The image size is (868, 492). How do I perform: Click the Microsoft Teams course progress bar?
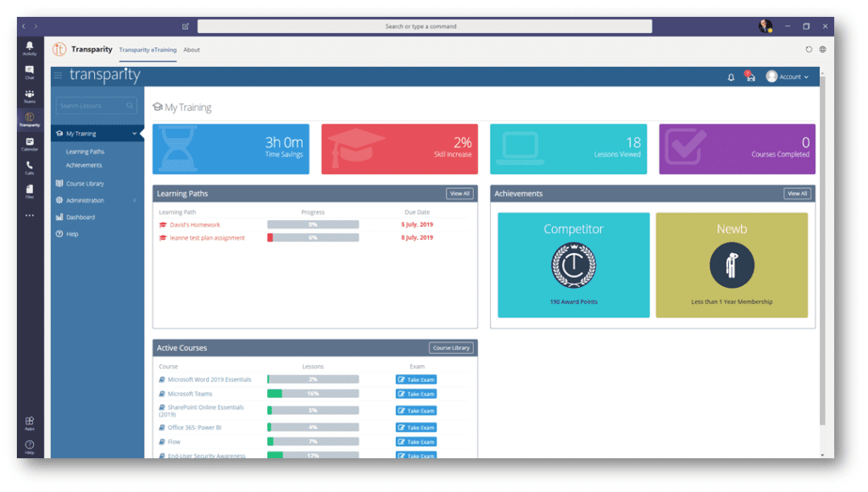click(x=313, y=394)
